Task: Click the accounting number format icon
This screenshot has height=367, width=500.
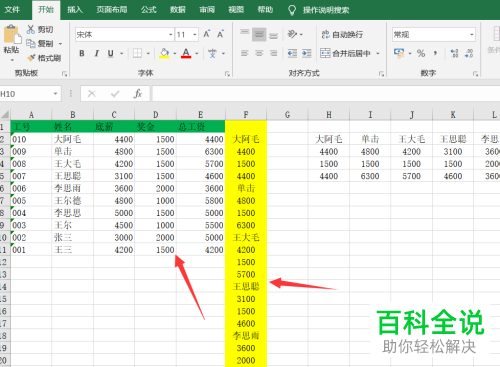Action: click(x=399, y=53)
